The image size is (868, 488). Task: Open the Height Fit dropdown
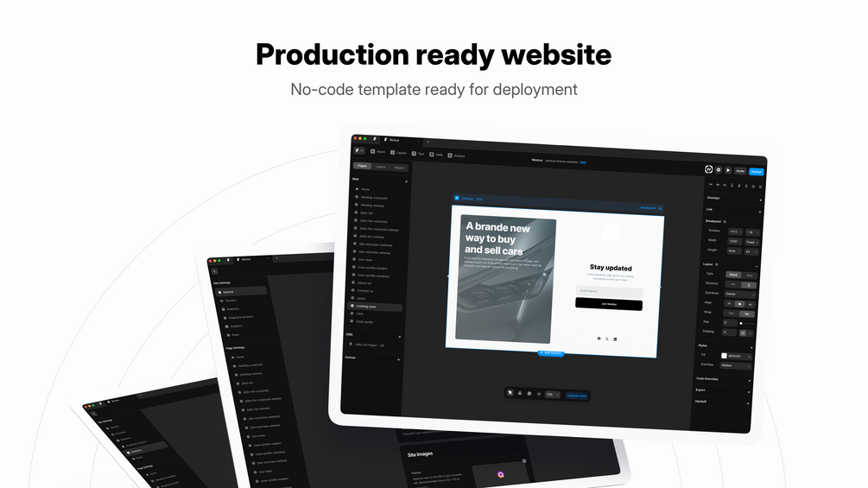click(x=751, y=251)
